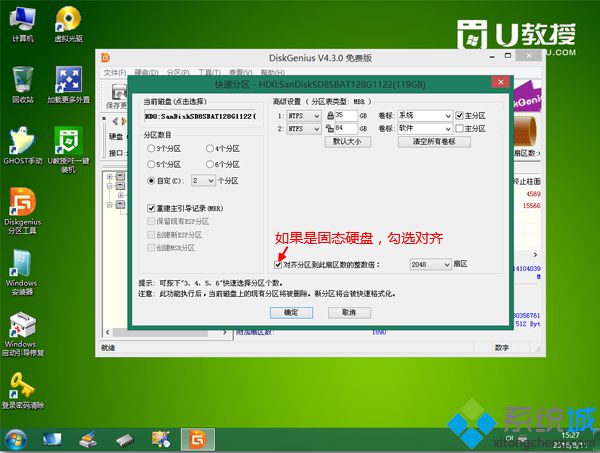Screen dimensions: 600x453
Task: Click the 取消 button
Action: coord(349,313)
